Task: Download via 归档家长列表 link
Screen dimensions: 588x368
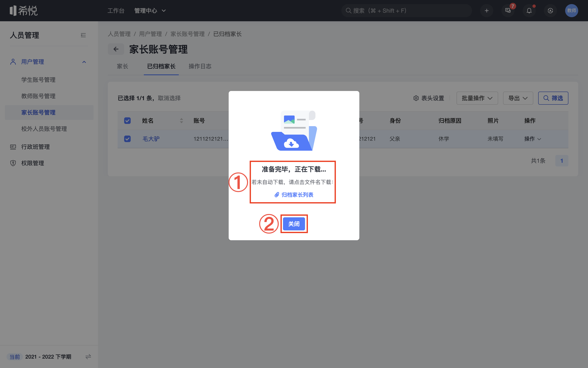Action: click(x=297, y=195)
